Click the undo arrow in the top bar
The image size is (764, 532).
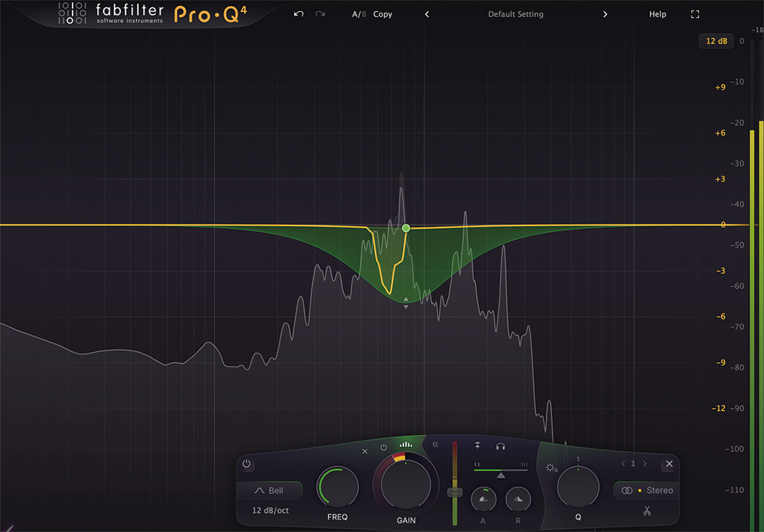click(x=299, y=14)
